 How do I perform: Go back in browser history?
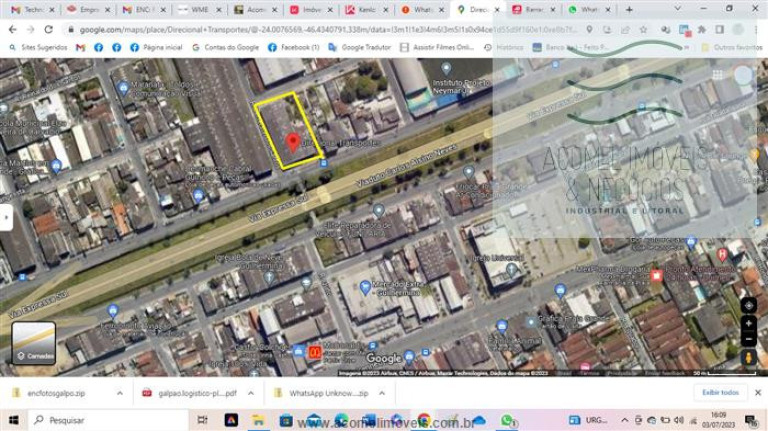[13, 30]
